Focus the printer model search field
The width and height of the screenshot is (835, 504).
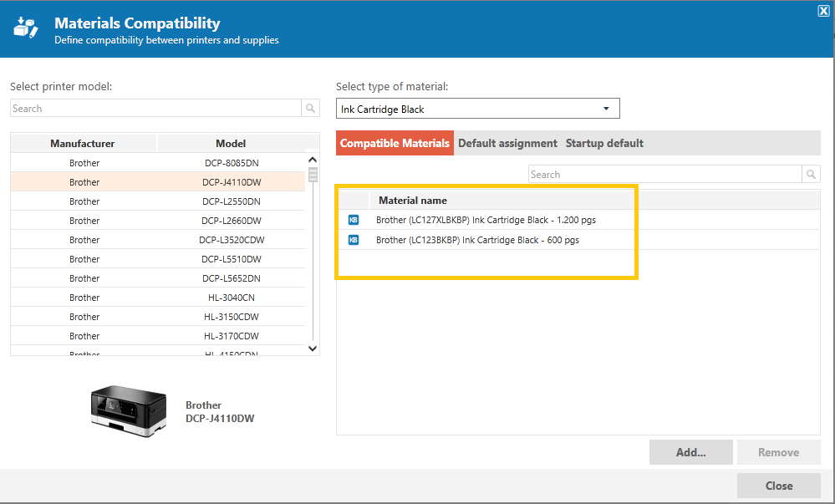[155, 108]
